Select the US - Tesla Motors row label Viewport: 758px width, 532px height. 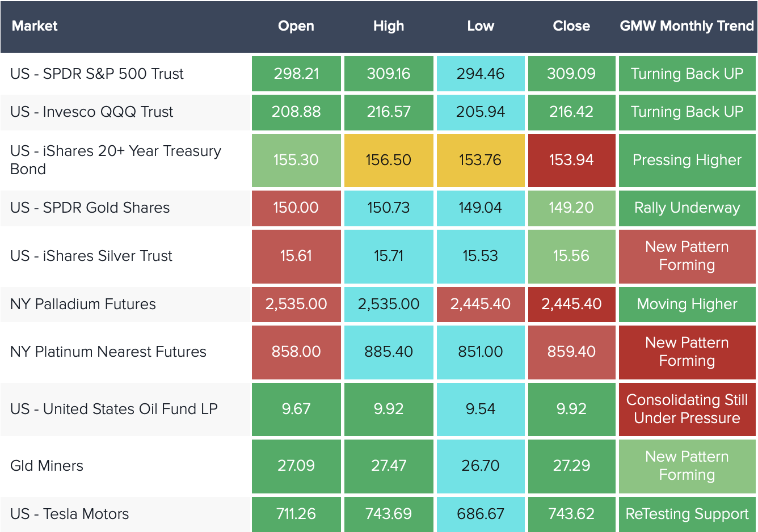coord(70,514)
